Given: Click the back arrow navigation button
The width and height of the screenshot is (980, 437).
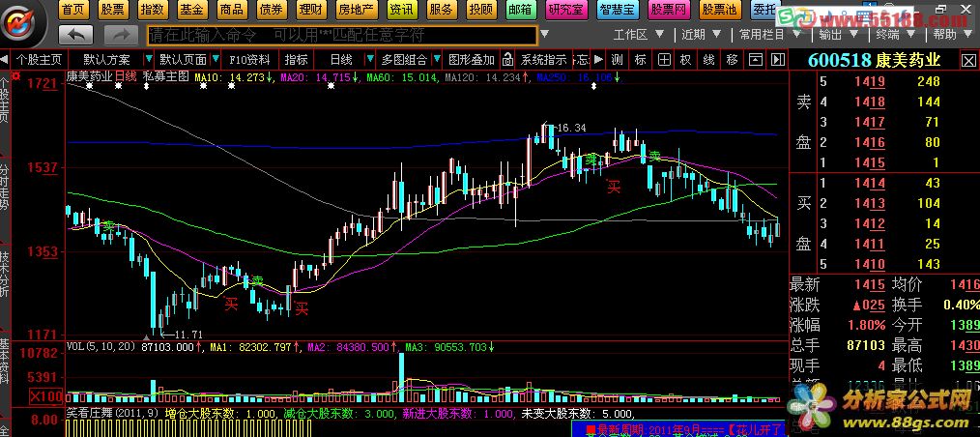Looking at the screenshot, I should tap(75, 35).
